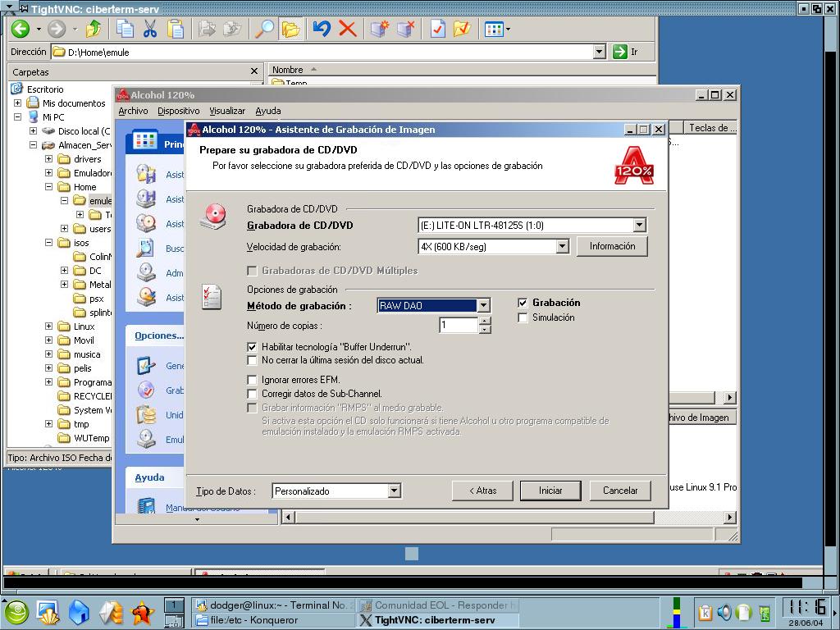Image resolution: width=840 pixels, height=630 pixels.
Task: Expand the Linux folder node
Action: click(48, 326)
